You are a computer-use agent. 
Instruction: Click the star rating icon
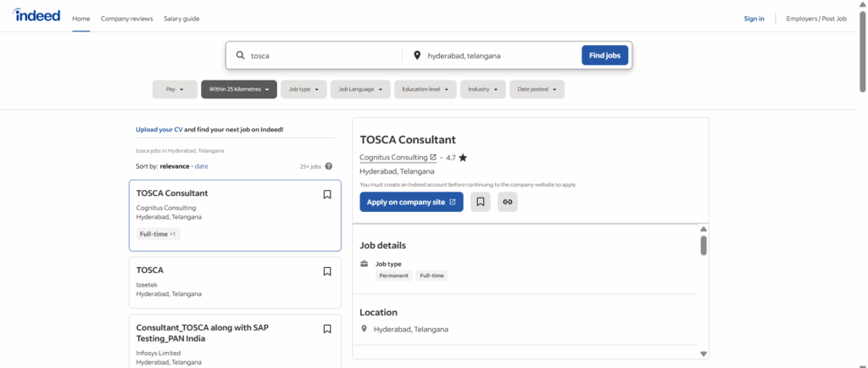coord(463,158)
